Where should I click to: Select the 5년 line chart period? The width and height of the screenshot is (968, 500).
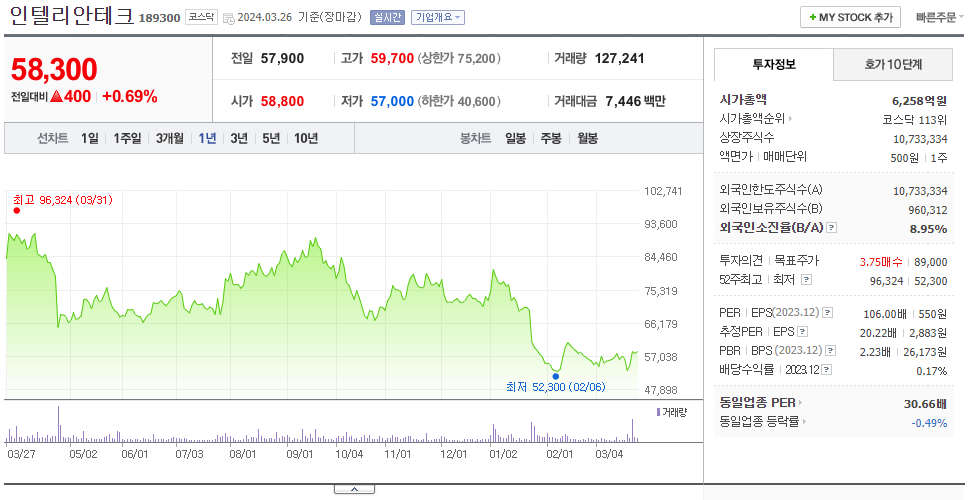click(270, 139)
